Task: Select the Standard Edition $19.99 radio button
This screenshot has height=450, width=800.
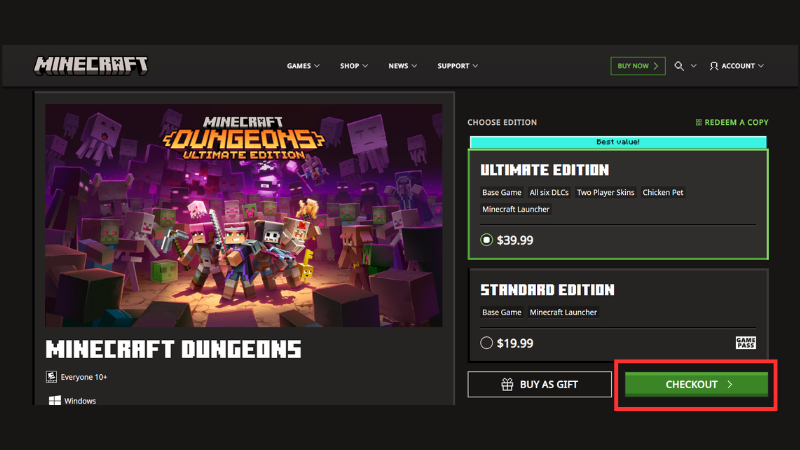Action: (487, 343)
